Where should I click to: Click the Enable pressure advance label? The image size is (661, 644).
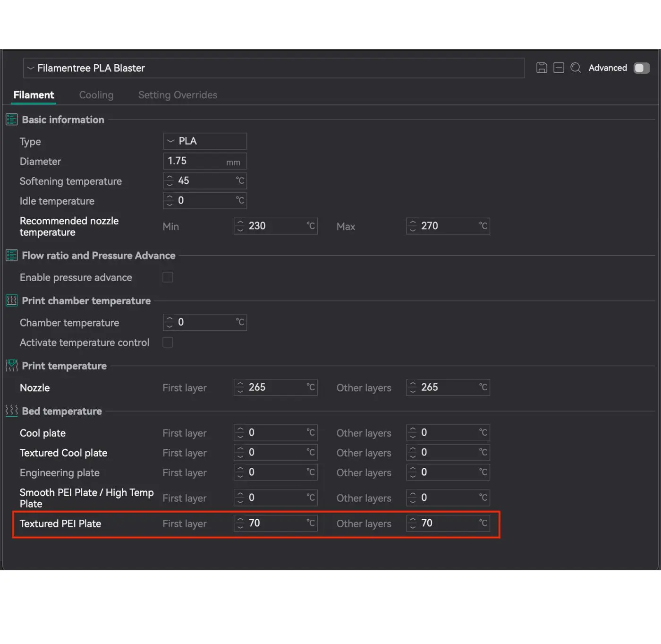pos(76,278)
